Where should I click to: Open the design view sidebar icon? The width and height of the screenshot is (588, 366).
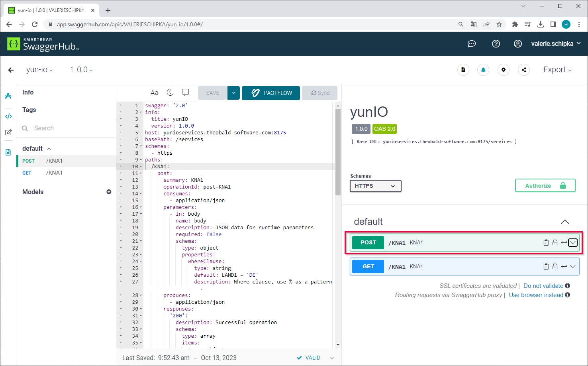point(8,96)
